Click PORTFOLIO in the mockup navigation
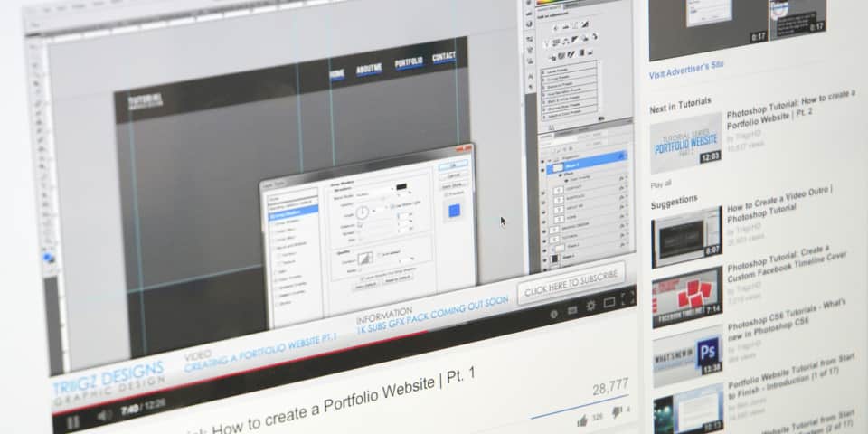Viewport: 868px width, 434px height. click(409, 62)
